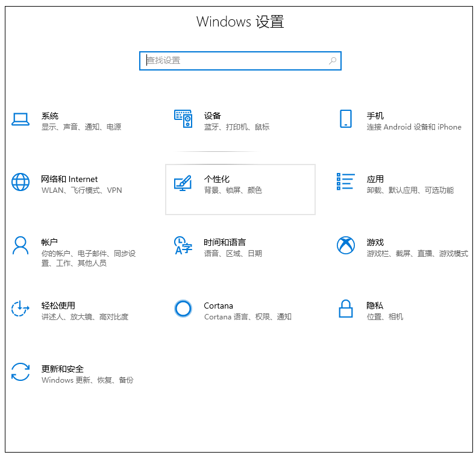Open the 系统 settings title link
476x455 pixels.
(50, 116)
